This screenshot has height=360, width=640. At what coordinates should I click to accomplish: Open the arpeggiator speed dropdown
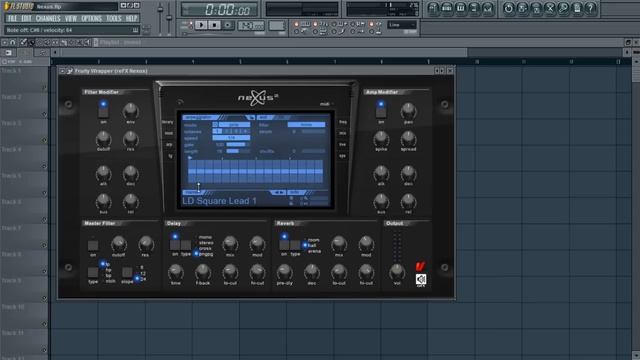coord(231,138)
